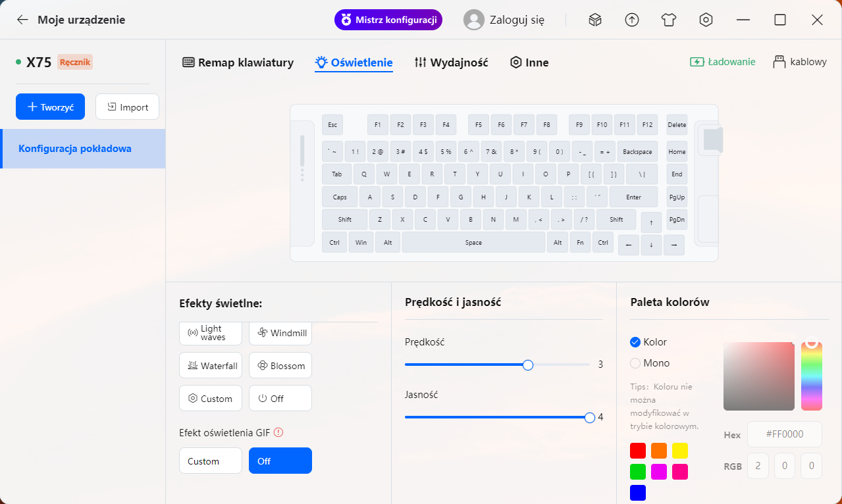Select the Kolor radio option
The height and width of the screenshot is (504, 842).
[x=635, y=342]
